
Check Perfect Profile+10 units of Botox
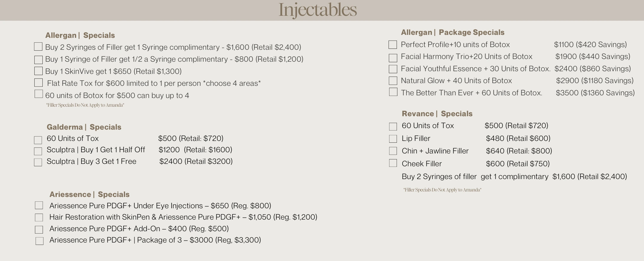pyautogui.click(x=393, y=45)
